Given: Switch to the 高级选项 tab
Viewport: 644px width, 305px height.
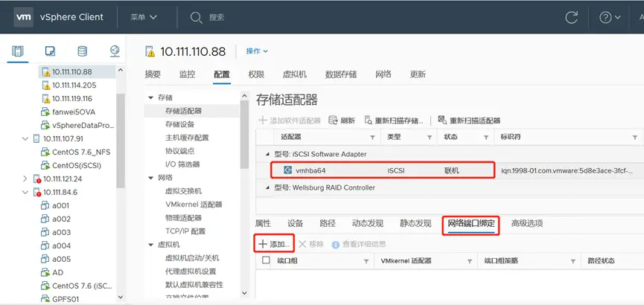Looking at the screenshot, I should tap(527, 224).
